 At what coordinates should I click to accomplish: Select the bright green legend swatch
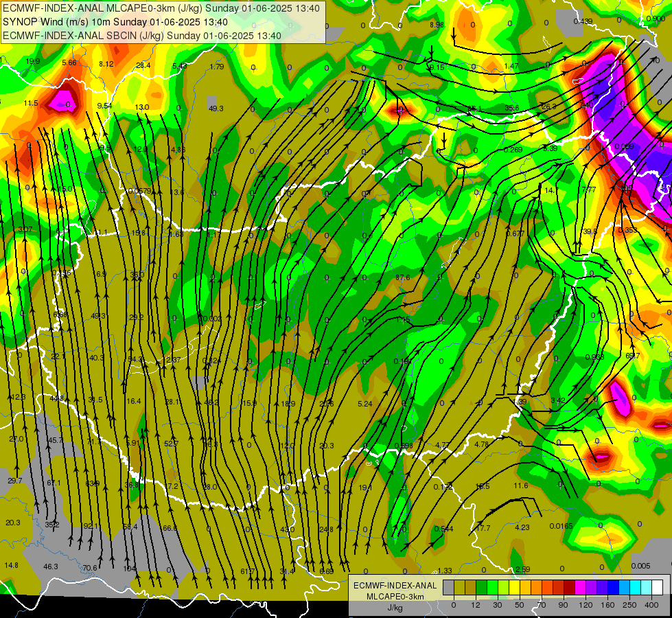coord(492,588)
